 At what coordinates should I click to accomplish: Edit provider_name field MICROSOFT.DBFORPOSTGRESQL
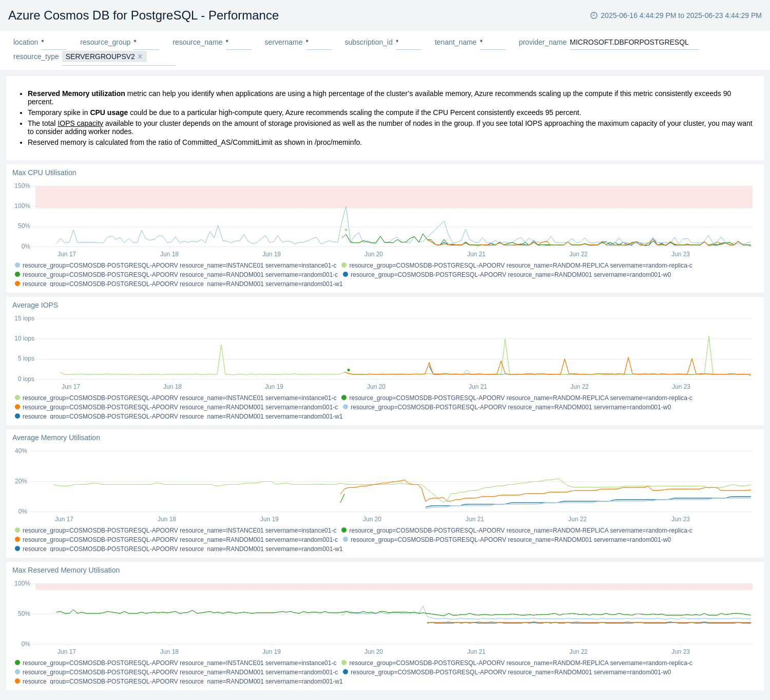click(x=634, y=43)
